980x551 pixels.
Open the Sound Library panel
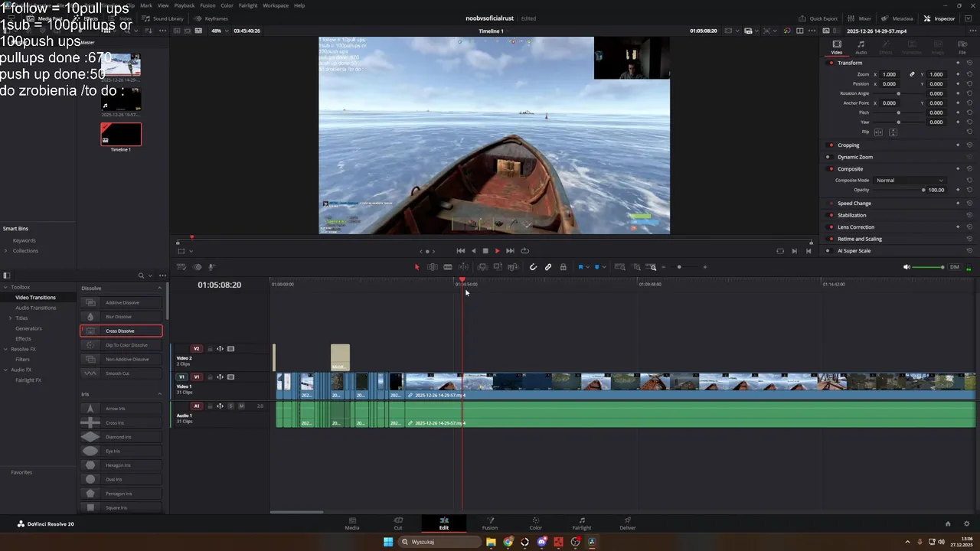pyautogui.click(x=163, y=18)
